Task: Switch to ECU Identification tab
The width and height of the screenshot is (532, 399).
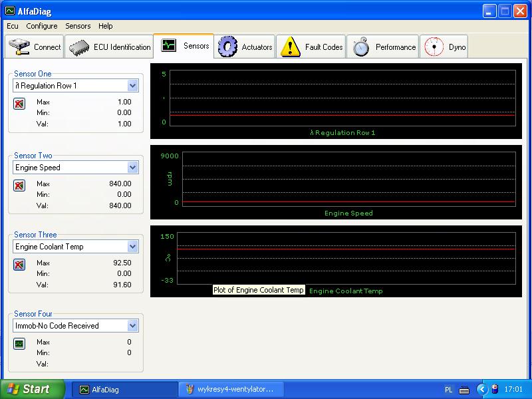Action: pyautogui.click(x=109, y=47)
